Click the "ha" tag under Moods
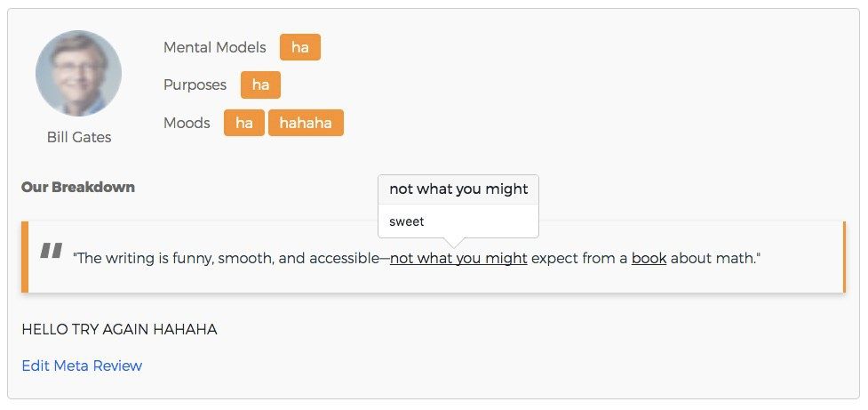This screenshot has width=868, height=410. [243, 123]
